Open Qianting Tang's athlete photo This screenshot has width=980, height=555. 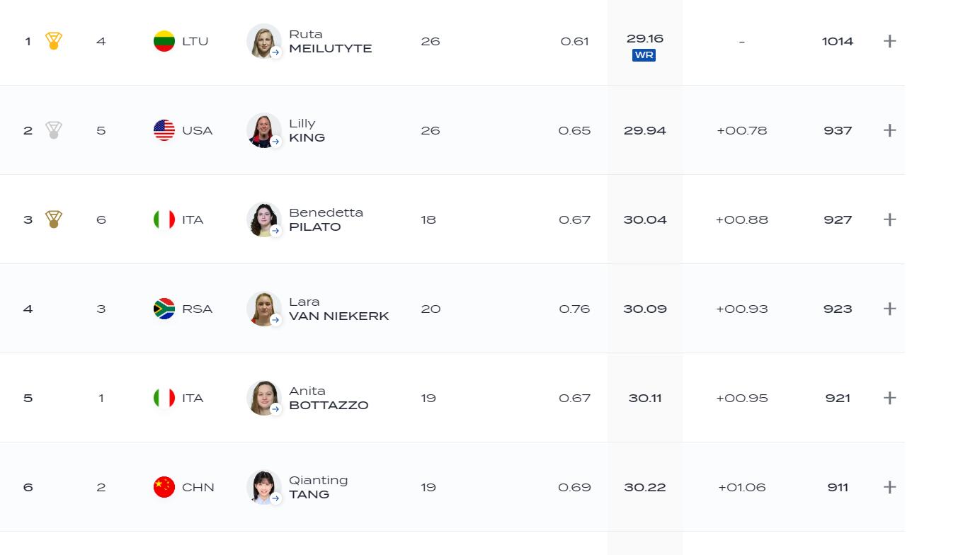(x=263, y=487)
